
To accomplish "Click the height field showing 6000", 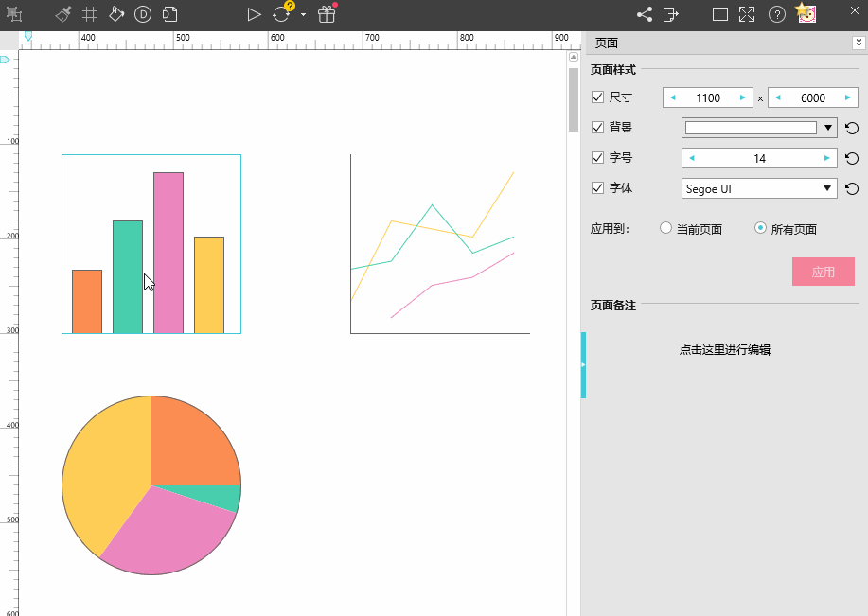I will pyautogui.click(x=813, y=97).
